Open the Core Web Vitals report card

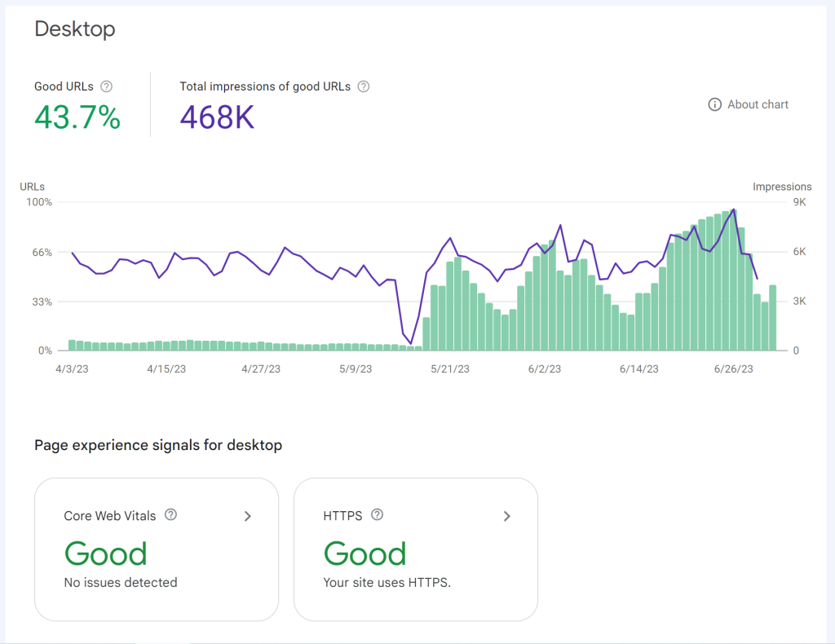point(156,549)
